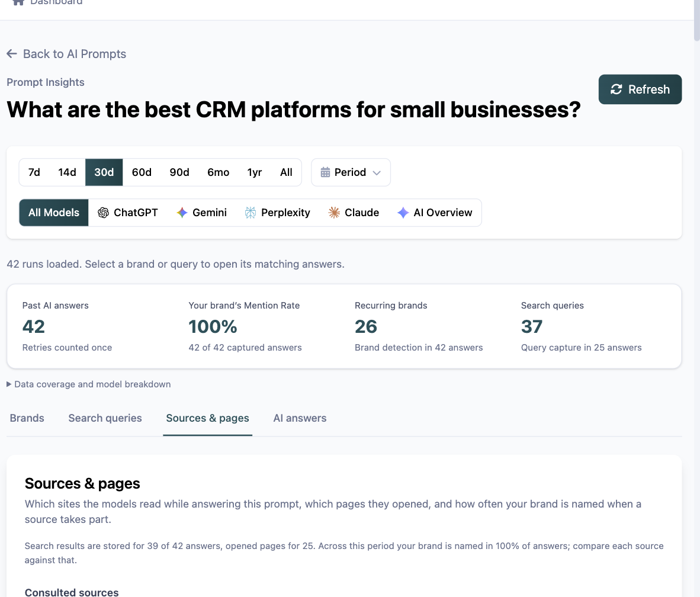Click 'Retries counted once' caption
700x597 pixels.
coord(67,348)
